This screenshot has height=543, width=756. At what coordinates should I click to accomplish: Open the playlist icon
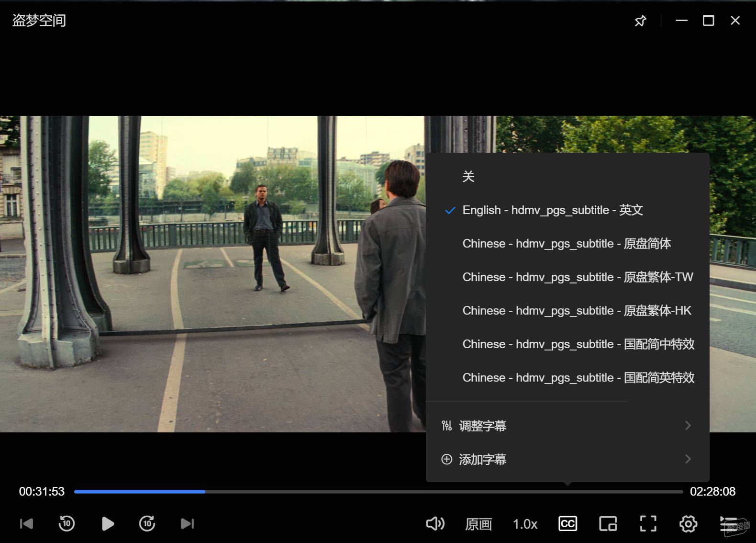coord(728,524)
